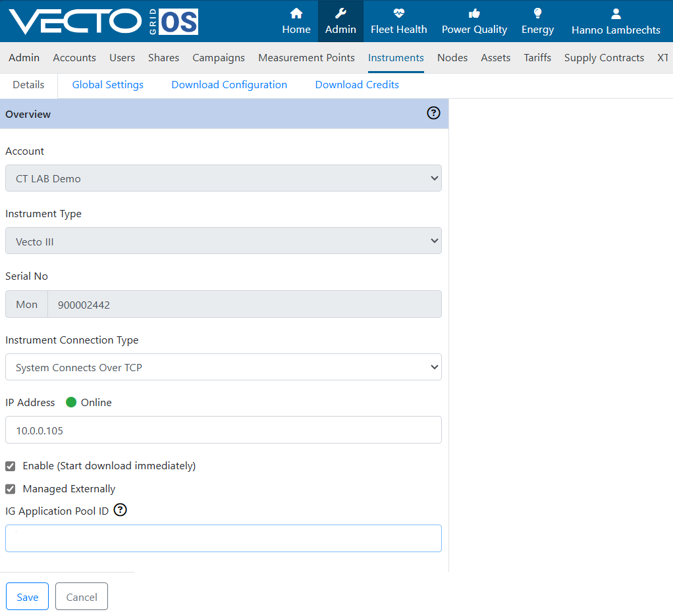Image resolution: width=673 pixels, height=616 pixels.
Task: Open the Users menu item
Action: [122, 57]
